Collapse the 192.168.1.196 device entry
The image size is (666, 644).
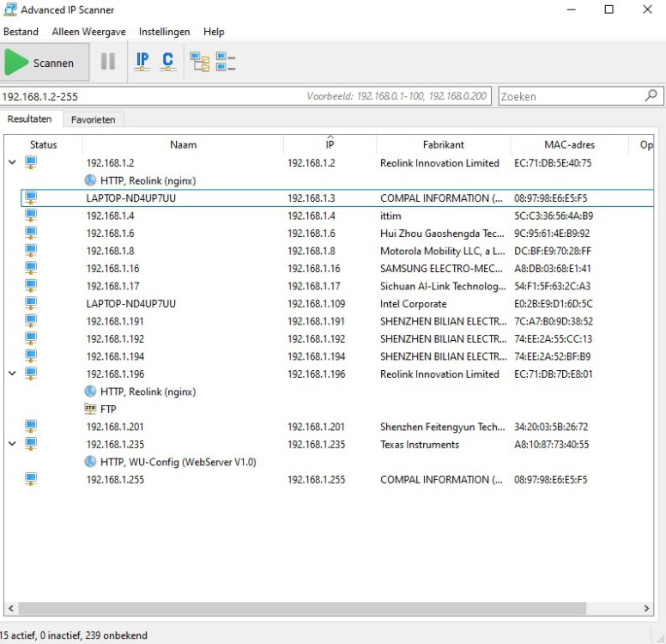click(12, 374)
